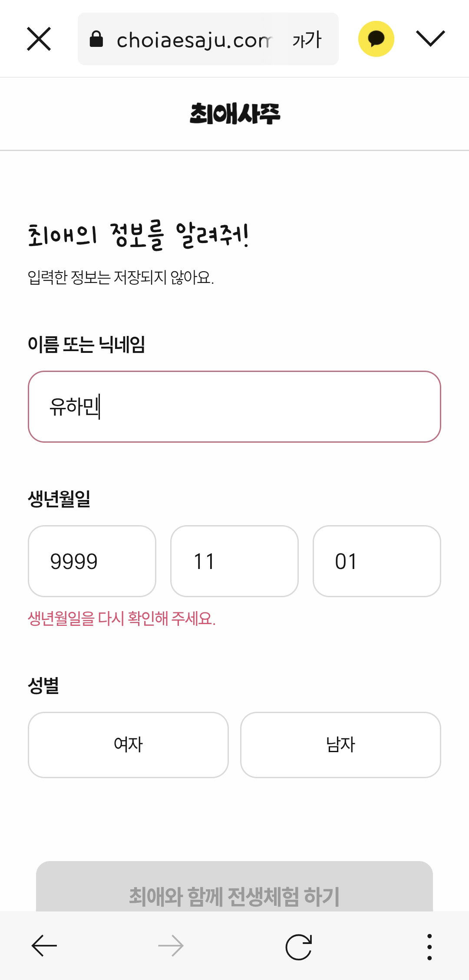Edit the birth day field 01
The image size is (469, 980).
pyautogui.click(x=377, y=561)
